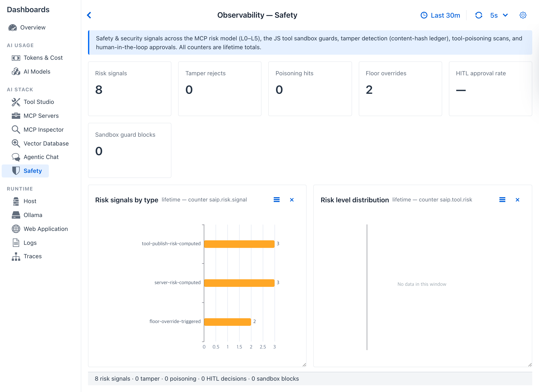Click the MCP Inspector magnifier icon
This screenshot has height=392, width=539.
coord(16,130)
